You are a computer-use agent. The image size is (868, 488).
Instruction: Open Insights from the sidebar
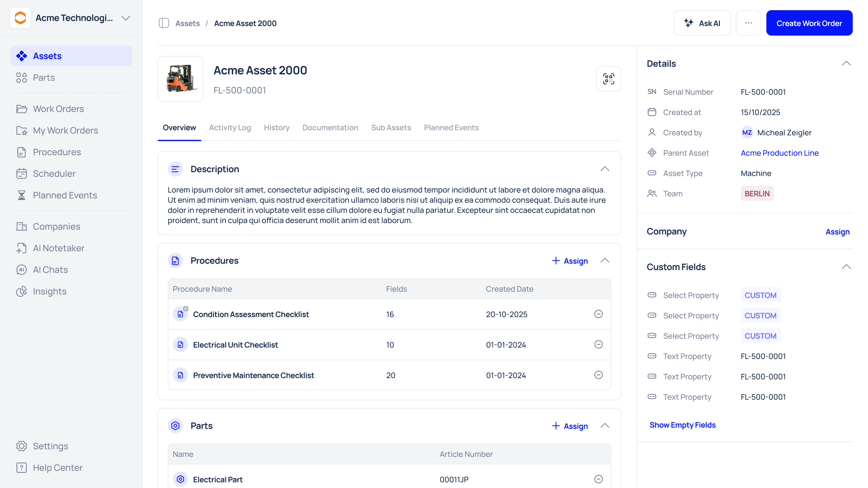point(50,291)
